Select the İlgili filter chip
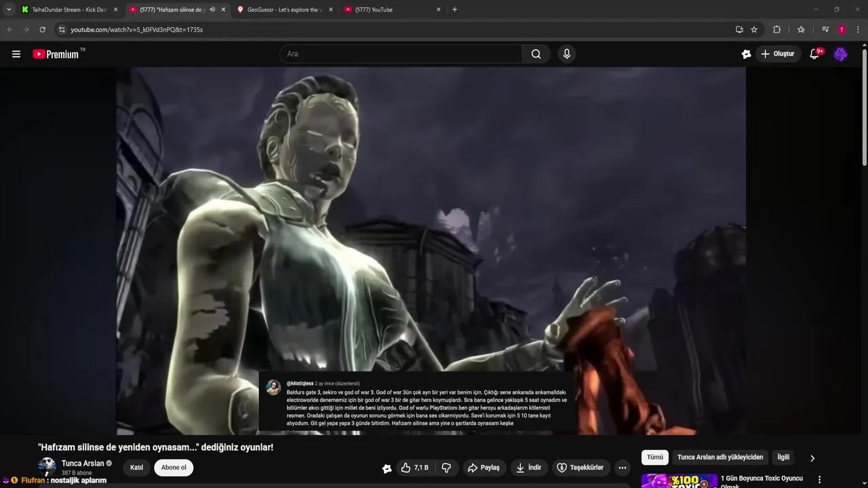 pyautogui.click(x=783, y=457)
